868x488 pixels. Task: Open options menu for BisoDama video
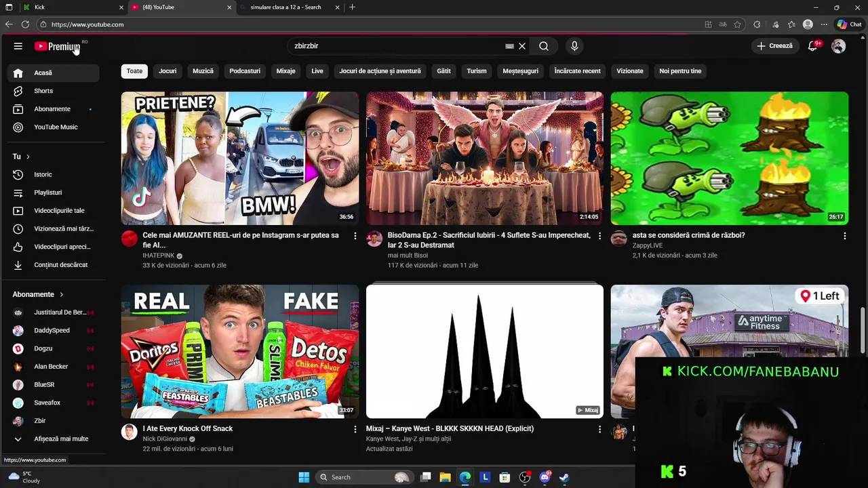pos(599,236)
